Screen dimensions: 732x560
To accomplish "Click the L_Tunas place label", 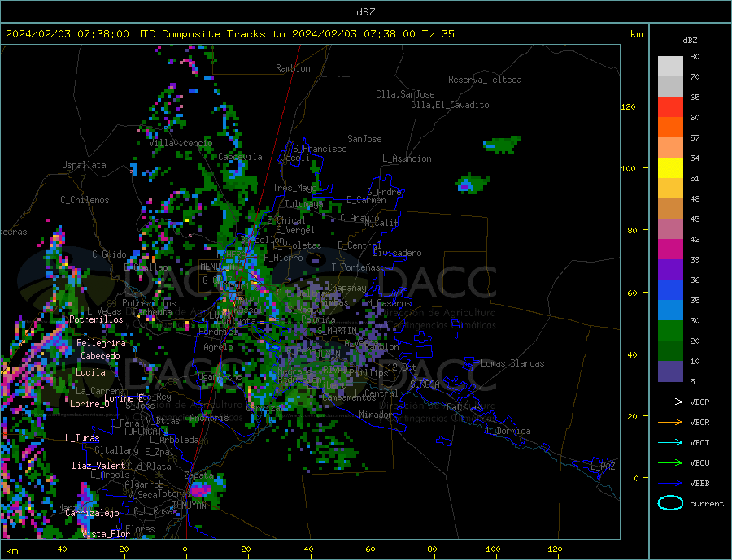I will 83,438.
